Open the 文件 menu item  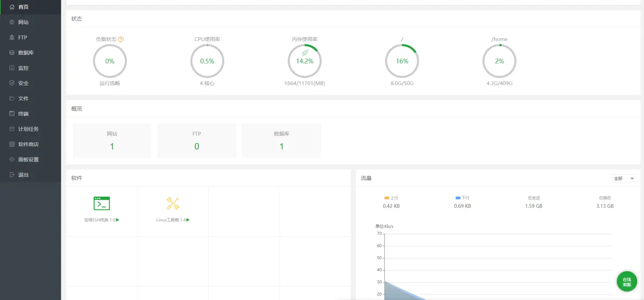tap(30, 98)
